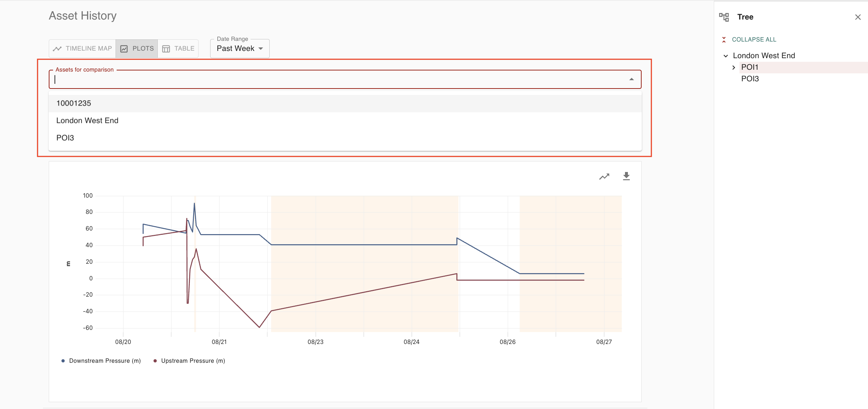Click the red collapse all icon

pos(724,40)
